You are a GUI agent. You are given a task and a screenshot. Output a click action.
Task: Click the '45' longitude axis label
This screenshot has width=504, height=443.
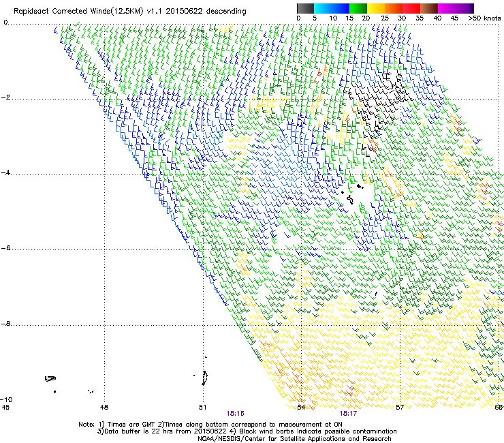pyautogui.click(x=5, y=408)
